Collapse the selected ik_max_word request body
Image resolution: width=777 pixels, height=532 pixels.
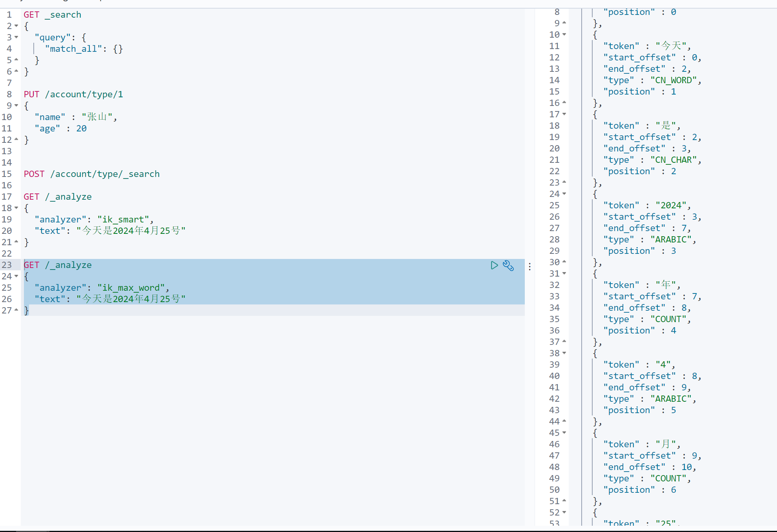point(16,276)
